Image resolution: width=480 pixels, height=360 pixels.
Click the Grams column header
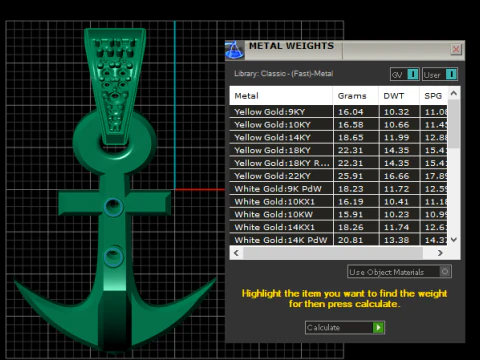355,96
